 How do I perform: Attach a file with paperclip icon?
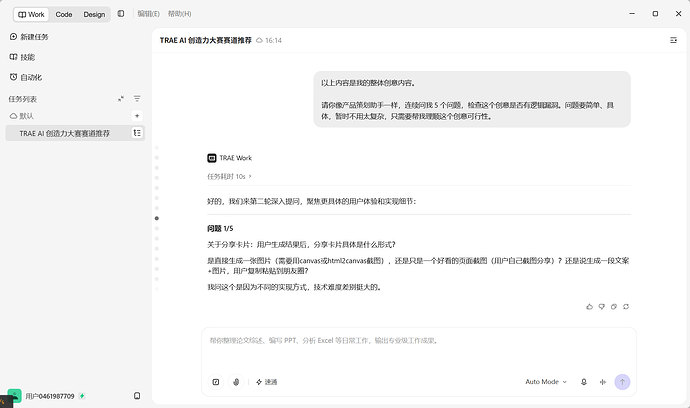236,382
